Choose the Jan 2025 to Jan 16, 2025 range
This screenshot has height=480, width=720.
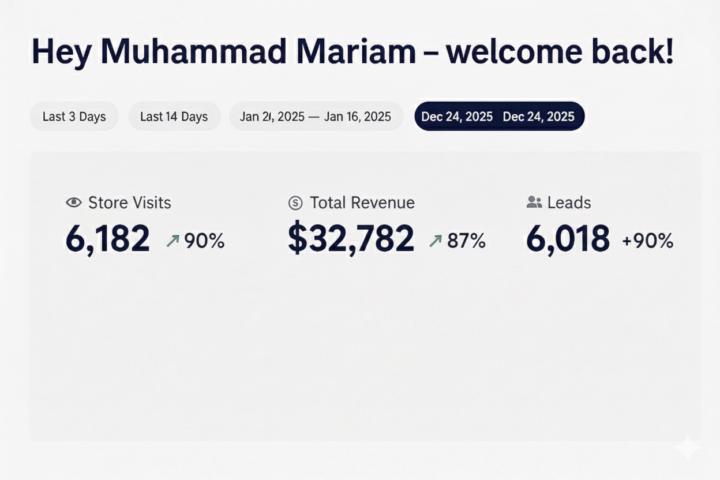tap(315, 117)
